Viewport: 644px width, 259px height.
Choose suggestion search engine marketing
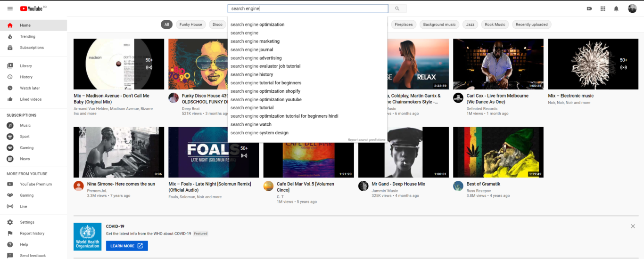click(307, 41)
